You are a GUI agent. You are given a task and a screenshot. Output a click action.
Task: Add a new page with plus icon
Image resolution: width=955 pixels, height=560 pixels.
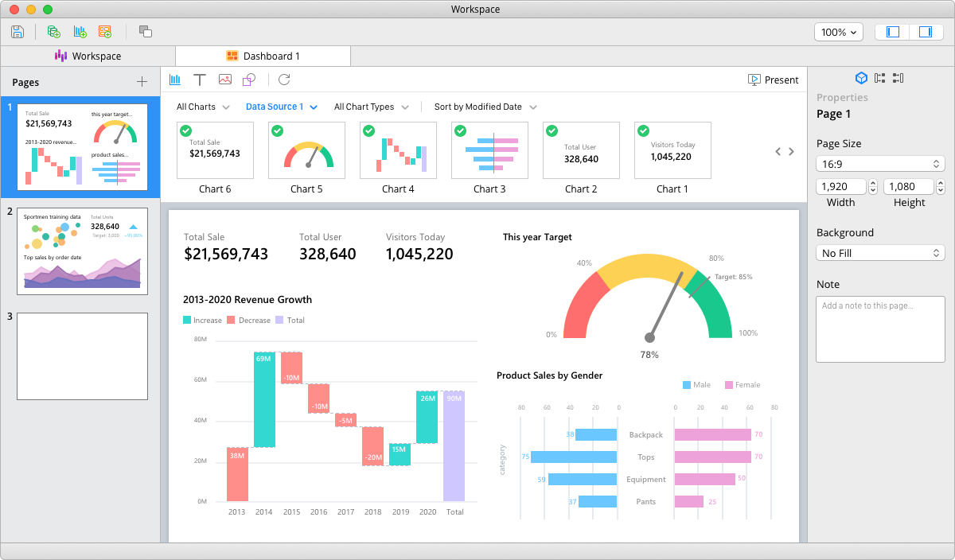[x=142, y=81]
